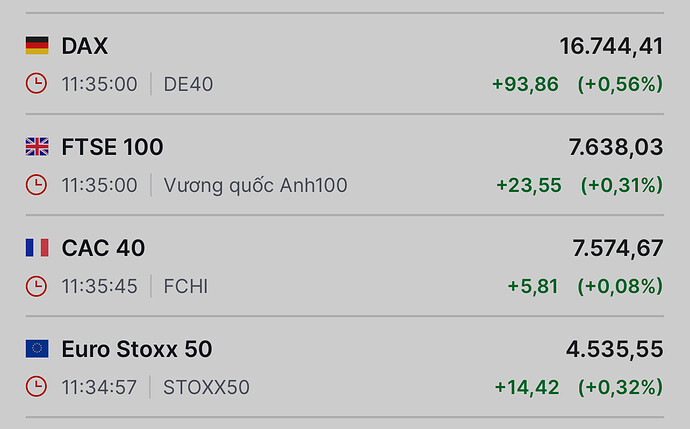
Task: Click the DAX price 16.744,41
Action: tap(611, 46)
